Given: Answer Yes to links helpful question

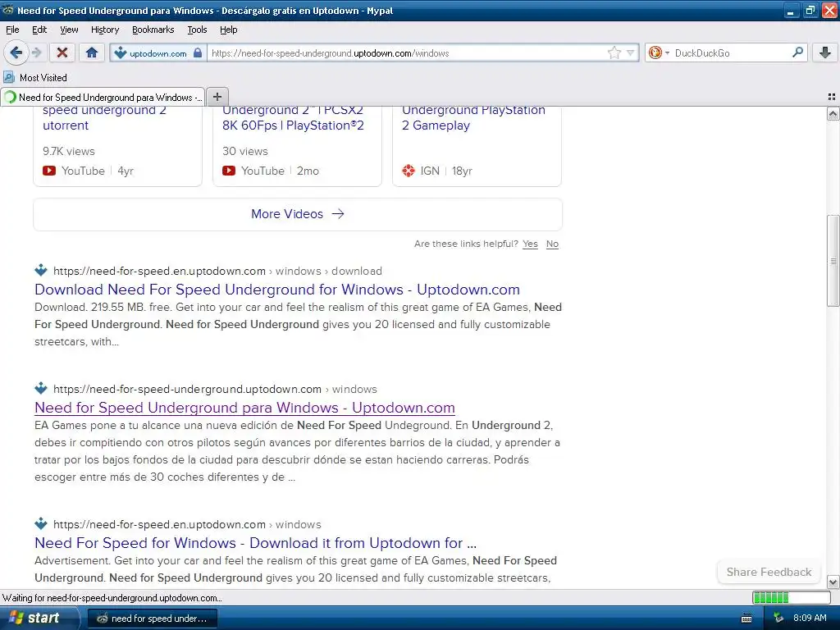Looking at the screenshot, I should click(x=530, y=244).
